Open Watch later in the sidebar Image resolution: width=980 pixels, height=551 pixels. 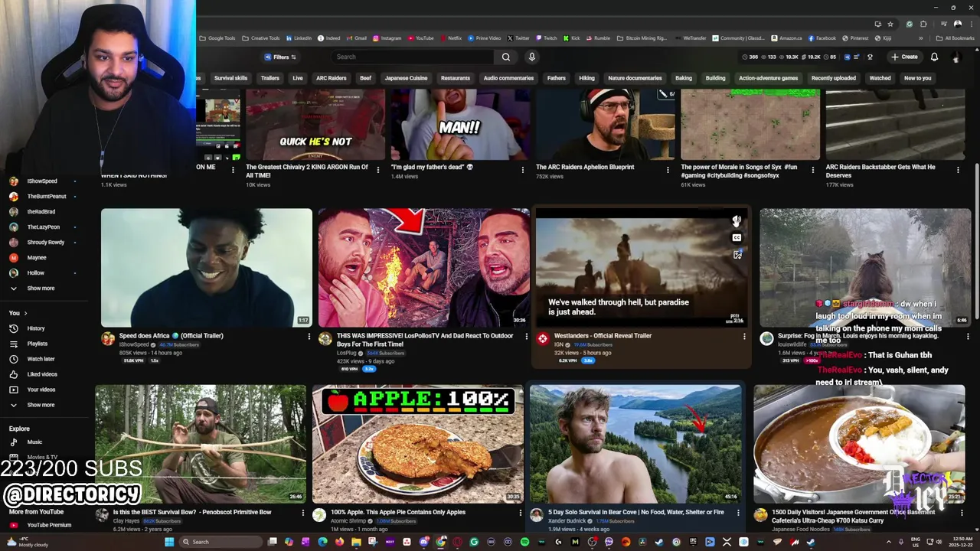click(x=41, y=359)
